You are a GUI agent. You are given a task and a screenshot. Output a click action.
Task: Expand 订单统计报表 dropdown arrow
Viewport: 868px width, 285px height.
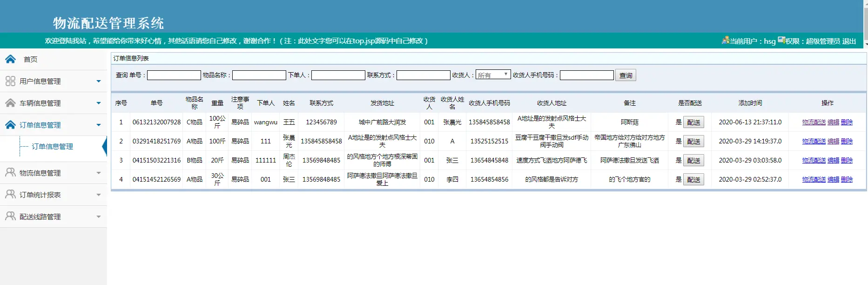[99, 195]
